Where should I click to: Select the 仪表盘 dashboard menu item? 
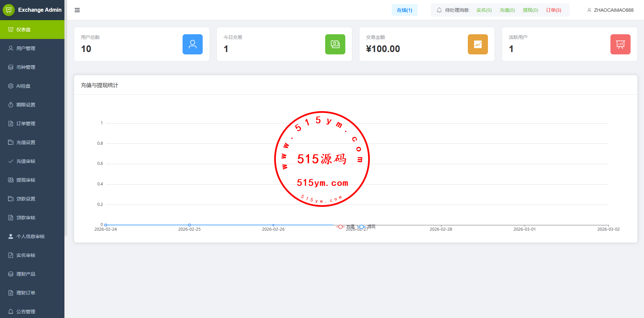(23, 30)
